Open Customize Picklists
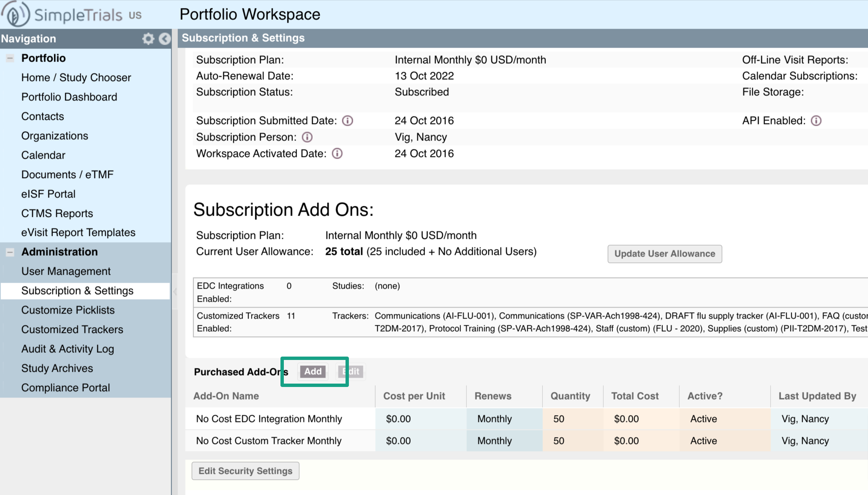Viewport: 868px width, 495px height. point(68,310)
